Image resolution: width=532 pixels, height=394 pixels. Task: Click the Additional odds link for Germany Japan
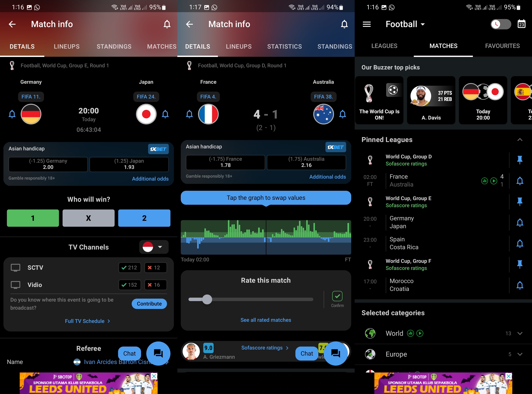point(150,178)
